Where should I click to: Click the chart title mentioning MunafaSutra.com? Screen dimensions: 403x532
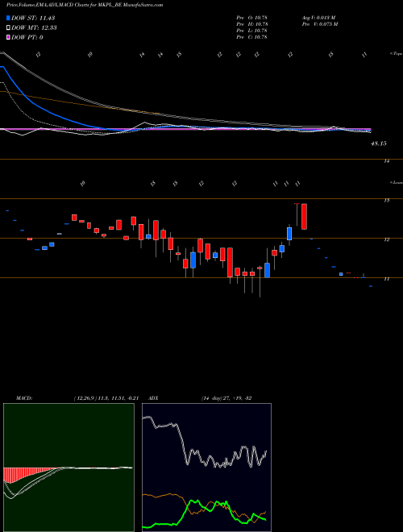point(85,5)
